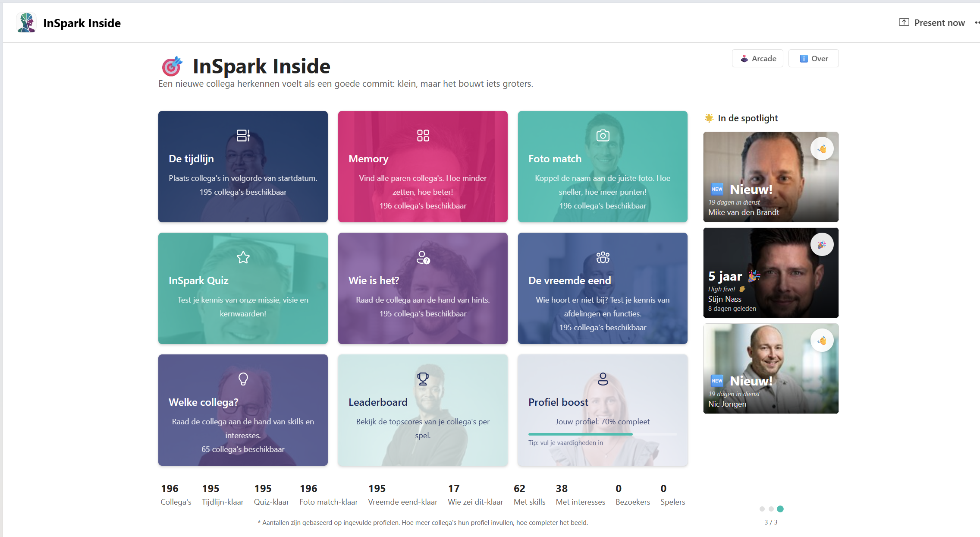Click the NEW badge on Nic Jongen
Image resolution: width=980 pixels, height=537 pixels.
coord(717,381)
